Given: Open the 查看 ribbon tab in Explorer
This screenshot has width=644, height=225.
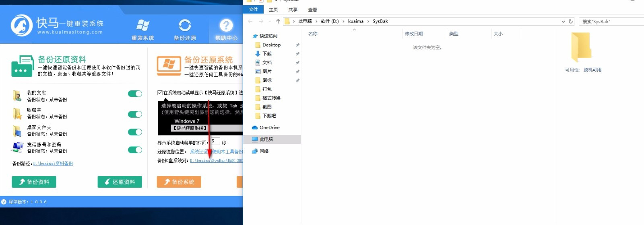Looking at the screenshot, I should 312,10.
